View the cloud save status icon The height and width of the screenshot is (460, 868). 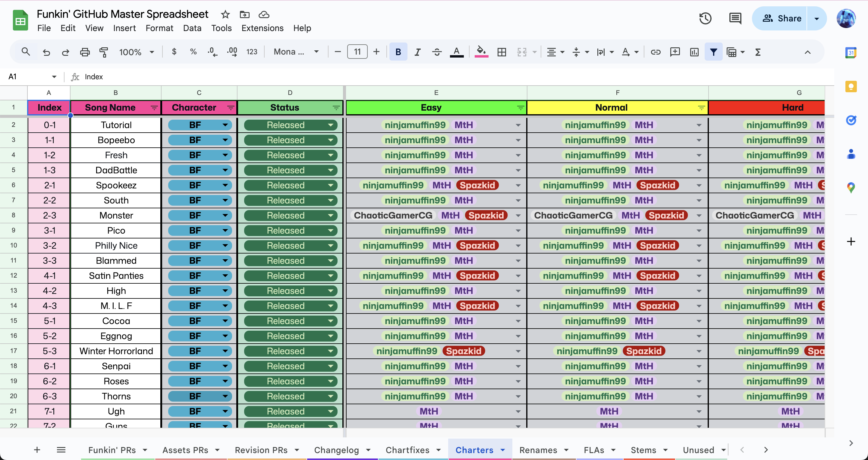[263, 14]
